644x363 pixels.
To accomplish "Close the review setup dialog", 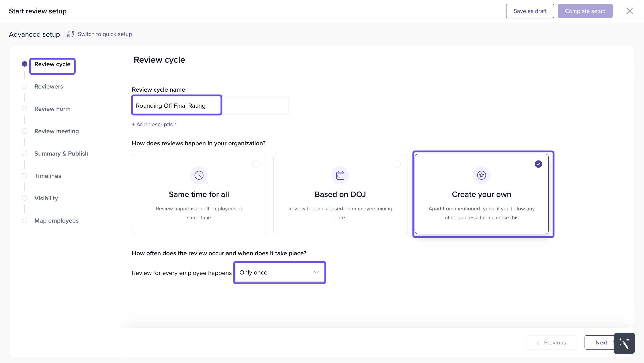I will coord(629,11).
